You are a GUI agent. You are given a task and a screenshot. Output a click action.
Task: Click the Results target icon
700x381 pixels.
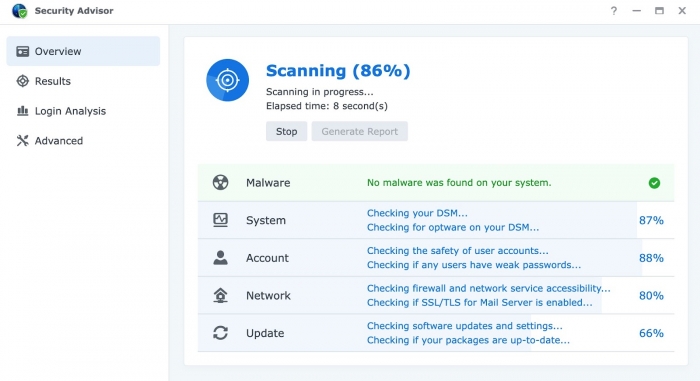point(22,81)
